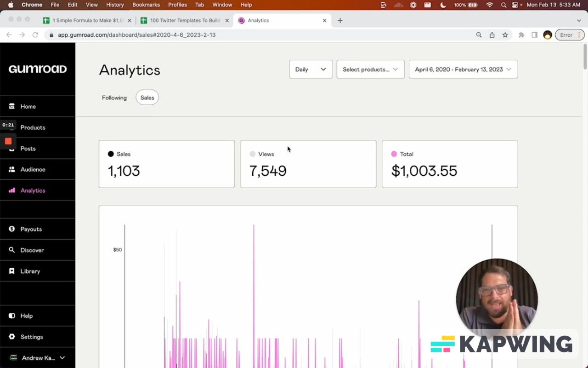The height and width of the screenshot is (368, 588).
Task: Bookmark this page with star icon
Action: pos(505,35)
